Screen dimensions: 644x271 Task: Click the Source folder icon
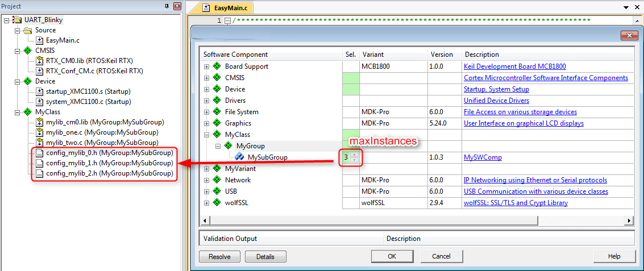[28, 30]
